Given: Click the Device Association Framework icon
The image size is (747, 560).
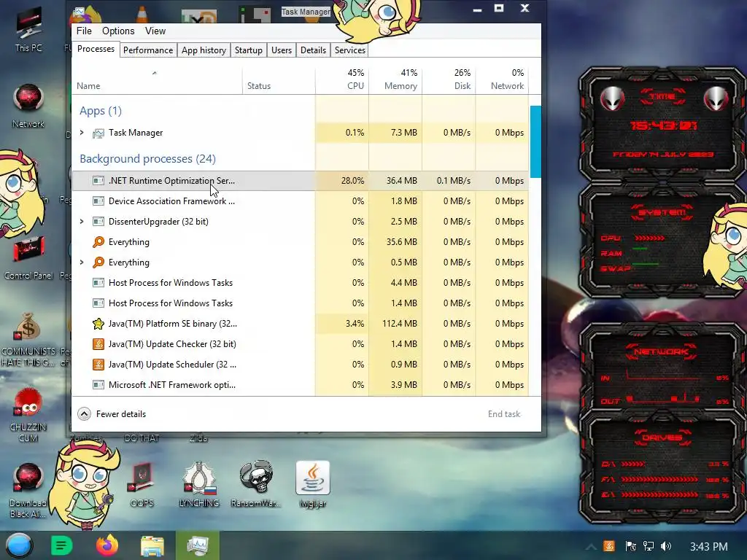Looking at the screenshot, I should tap(98, 201).
